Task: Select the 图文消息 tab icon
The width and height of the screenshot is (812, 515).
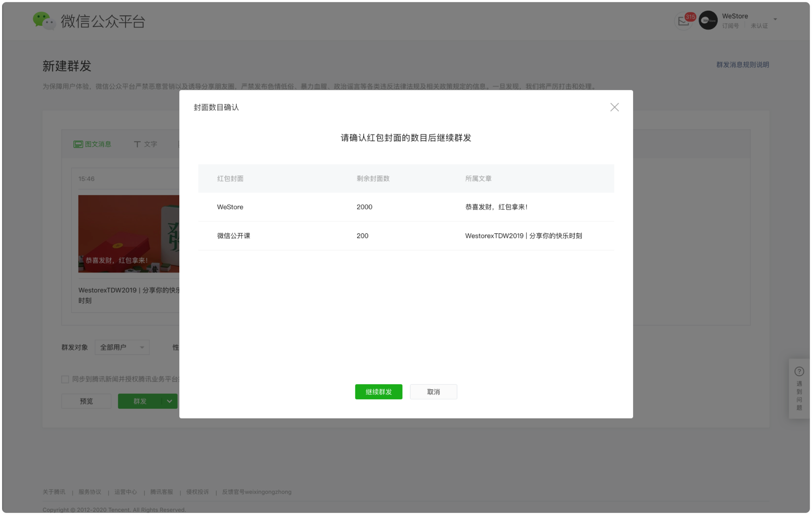Action: click(x=78, y=144)
